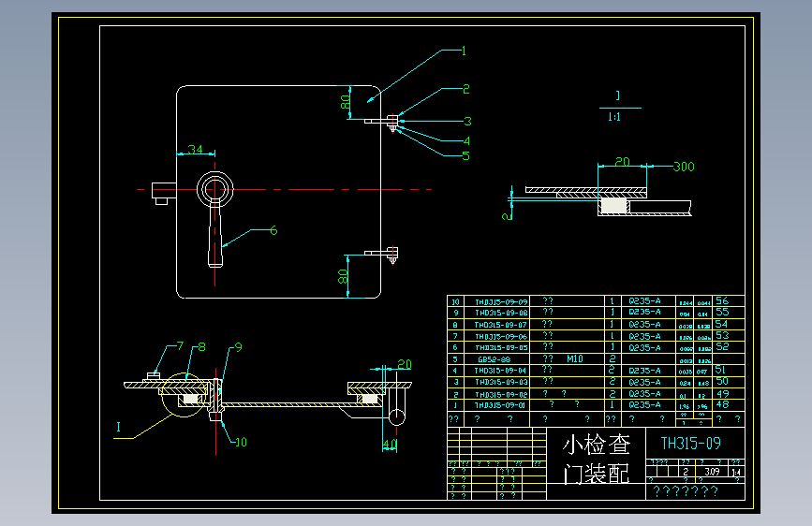812x526 pixels.
Task: Click balloon number 10 in section view
Action: point(241,443)
